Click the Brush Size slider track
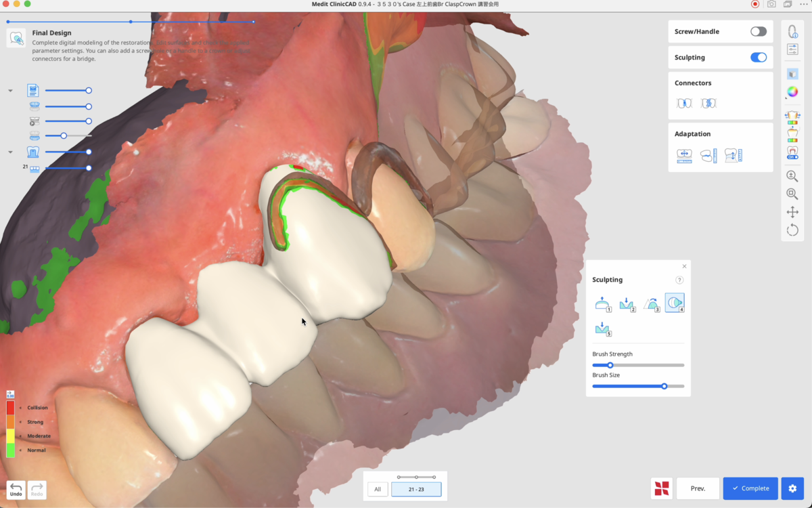Screen dimensions: 812x508 (638, 386)
